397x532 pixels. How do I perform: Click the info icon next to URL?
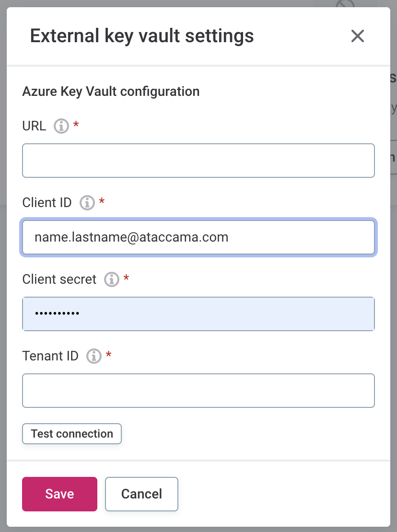click(x=61, y=127)
